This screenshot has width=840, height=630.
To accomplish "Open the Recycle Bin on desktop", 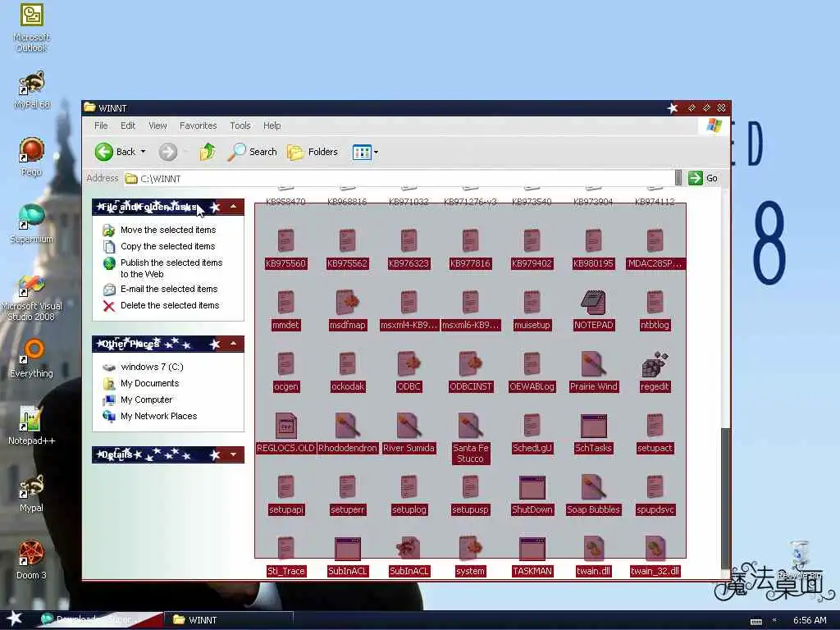I will pyautogui.click(x=800, y=559).
